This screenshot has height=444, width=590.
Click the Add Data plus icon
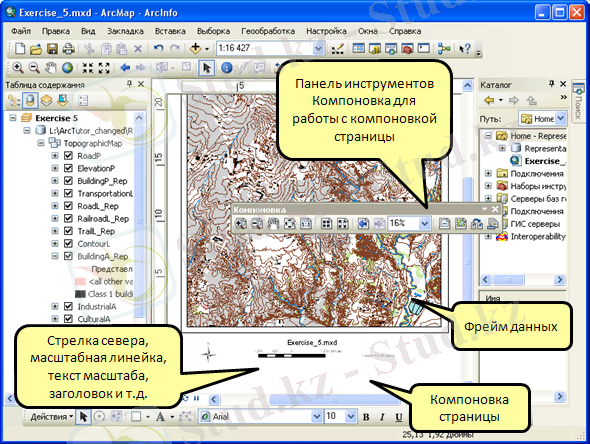tap(195, 49)
